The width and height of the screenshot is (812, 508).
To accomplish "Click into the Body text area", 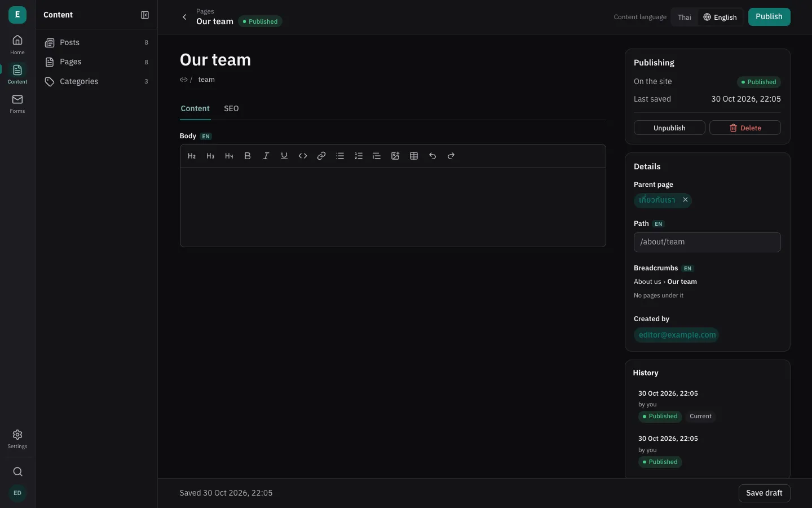I will click(393, 207).
